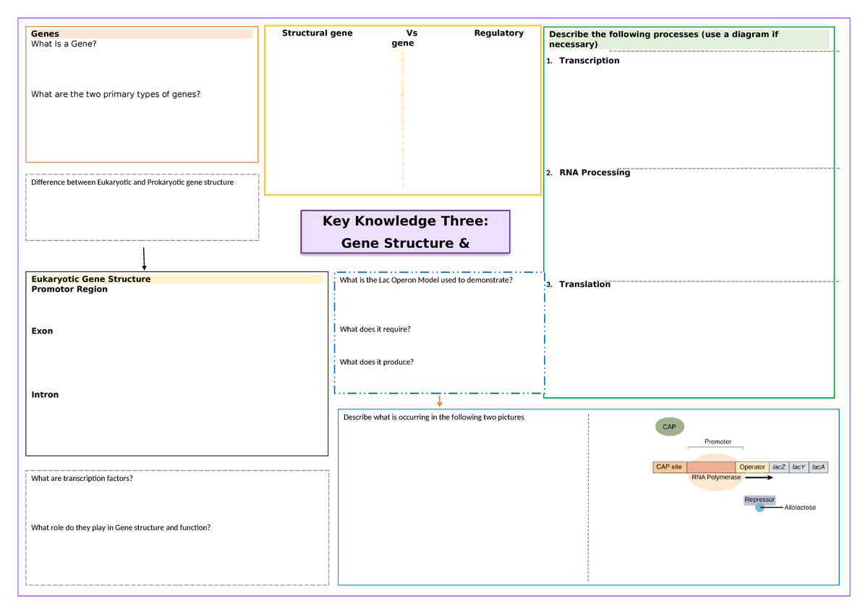
Task: Click the Key Knowledge Three title box
Action: [x=405, y=231]
